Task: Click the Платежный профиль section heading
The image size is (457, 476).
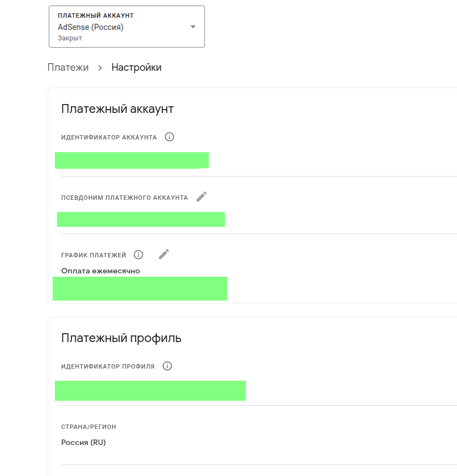Action: tap(121, 338)
